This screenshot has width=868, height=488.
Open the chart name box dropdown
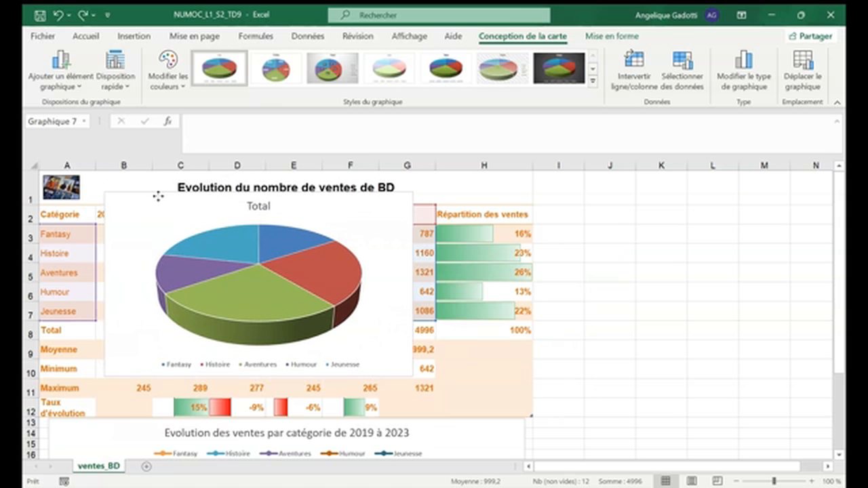tap(83, 121)
